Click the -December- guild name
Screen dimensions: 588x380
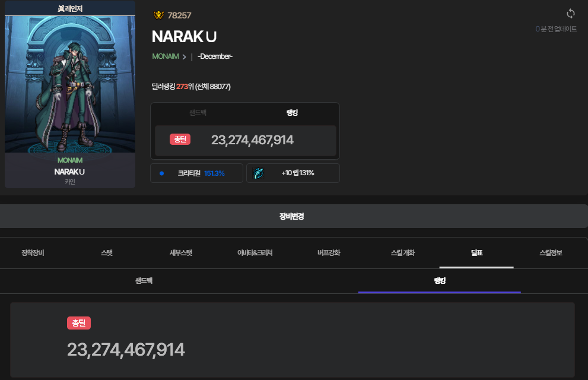(x=215, y=56)
